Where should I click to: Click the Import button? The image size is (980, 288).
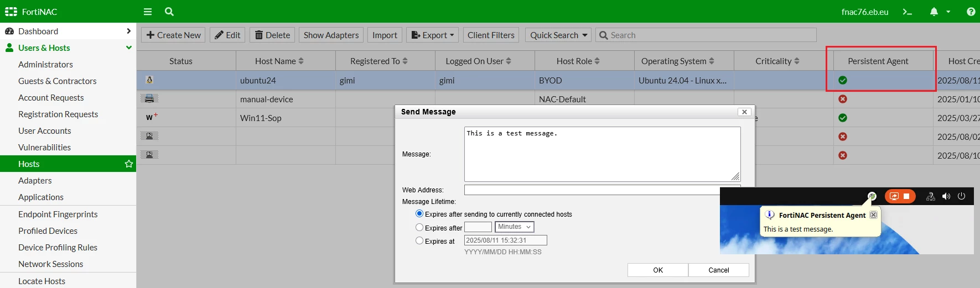[385, 35]
